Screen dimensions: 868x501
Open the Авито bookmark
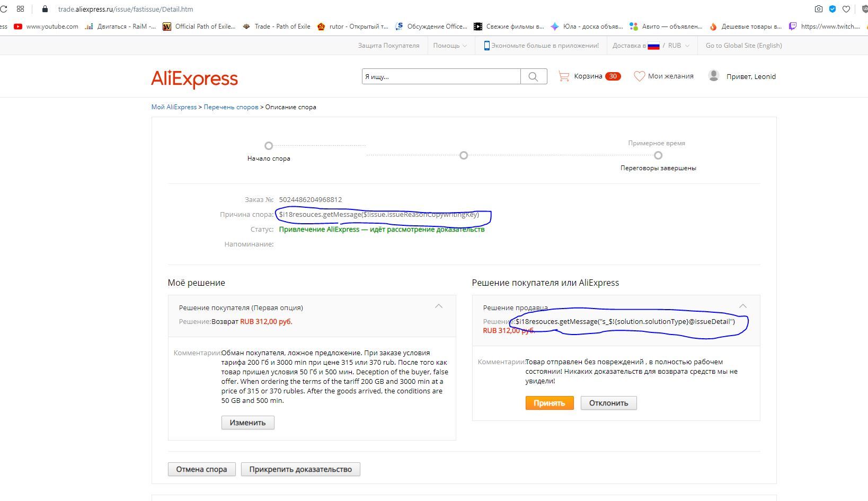coord(666,27)
